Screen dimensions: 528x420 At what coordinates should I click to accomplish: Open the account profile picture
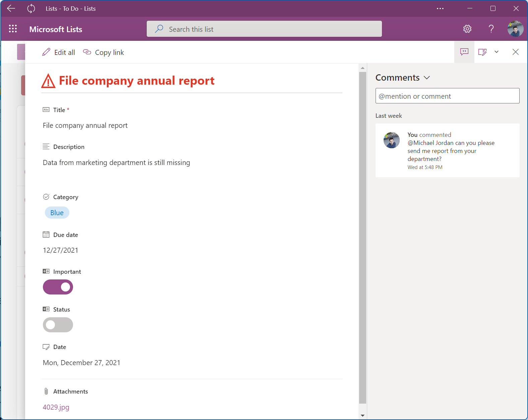click(x=515, y=29)
